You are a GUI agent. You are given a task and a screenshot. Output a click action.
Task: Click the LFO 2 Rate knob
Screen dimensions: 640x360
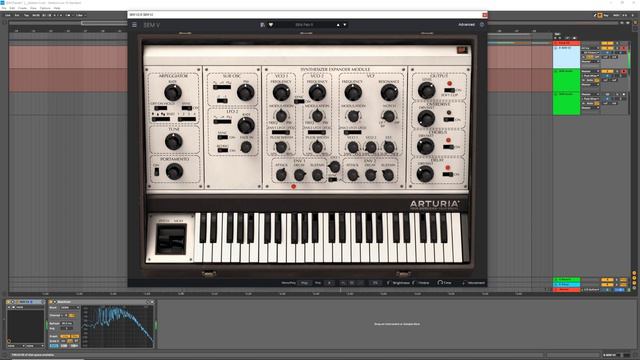coord(246,125)
